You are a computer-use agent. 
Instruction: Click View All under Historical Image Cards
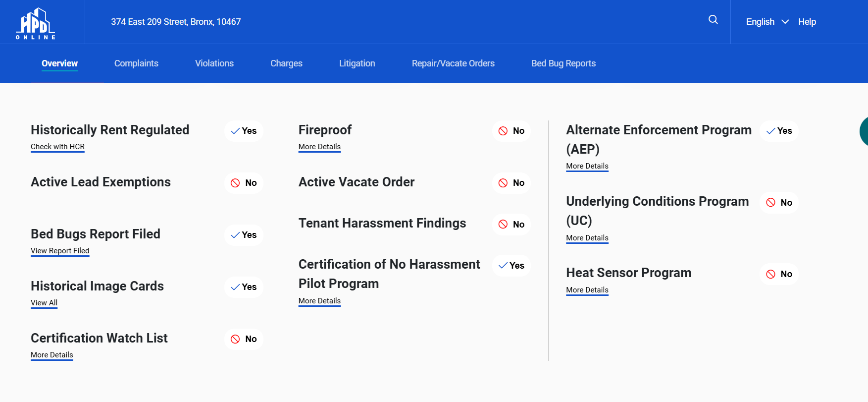point(44,303)
